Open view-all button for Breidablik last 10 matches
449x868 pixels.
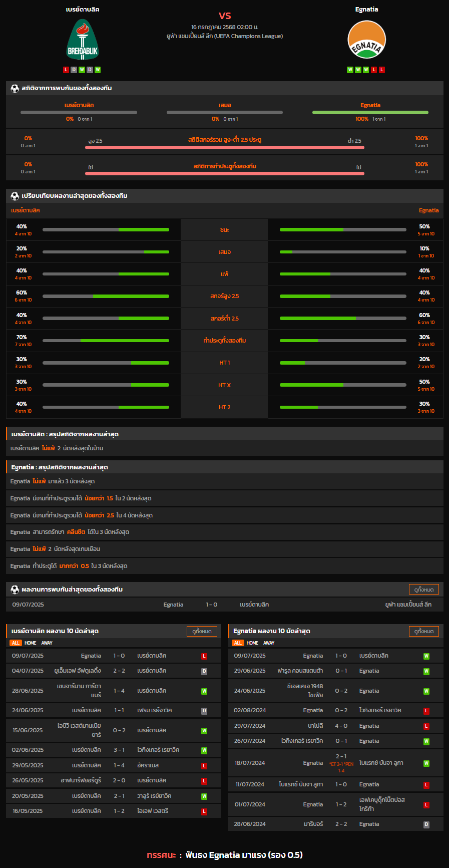pyautogui.click(x=202, y=631)
